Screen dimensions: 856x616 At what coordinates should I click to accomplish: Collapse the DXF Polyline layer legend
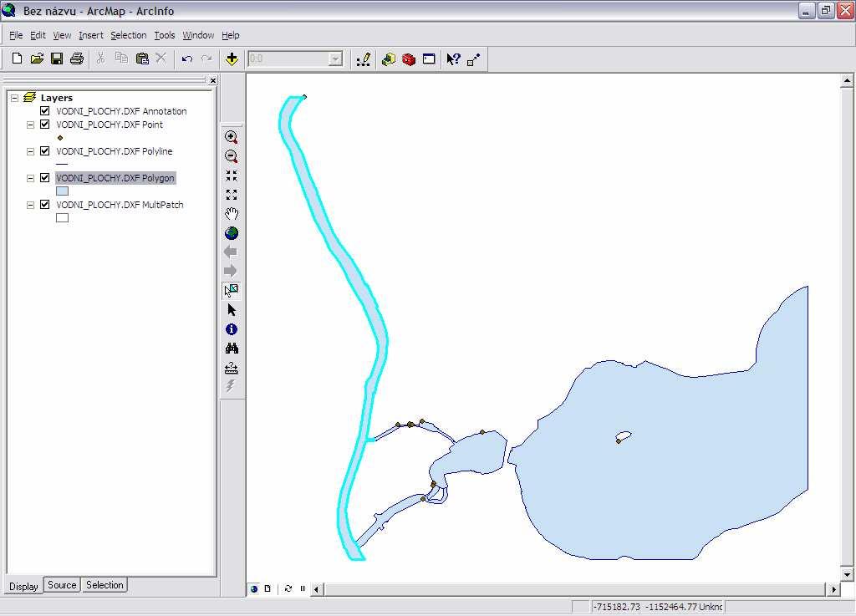point(31,151)
